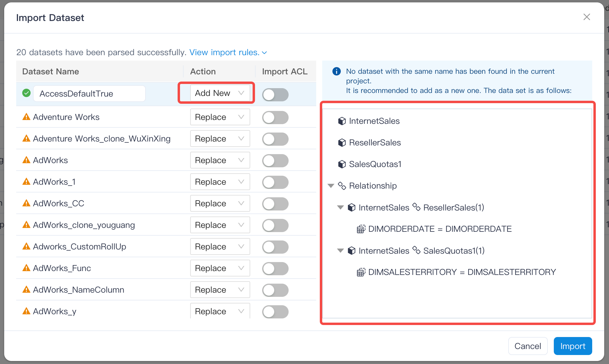Image resolution: width=609 pixels, height=364 pixels.
Task: Open Replace dropdown for AdWorks_NameColumn
Action: (220, 290)
